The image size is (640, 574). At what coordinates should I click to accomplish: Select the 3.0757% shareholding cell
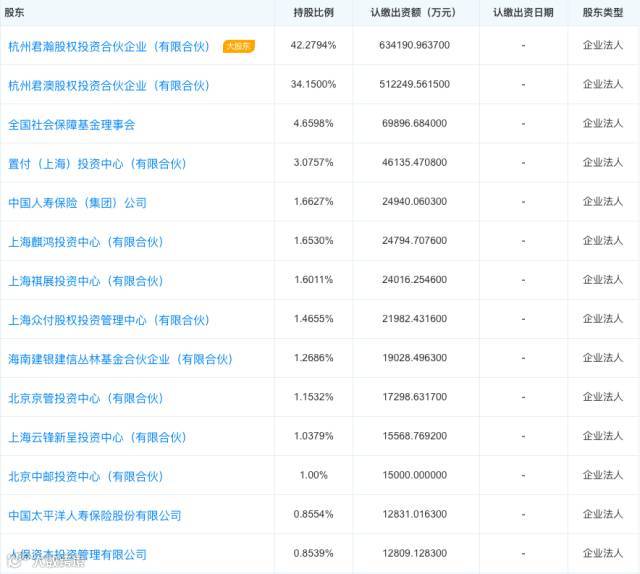point(313,162)
